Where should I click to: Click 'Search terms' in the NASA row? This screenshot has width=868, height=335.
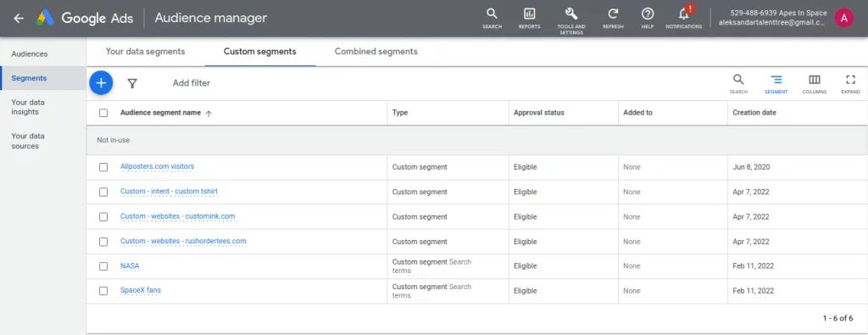click(x=431, y=266)
